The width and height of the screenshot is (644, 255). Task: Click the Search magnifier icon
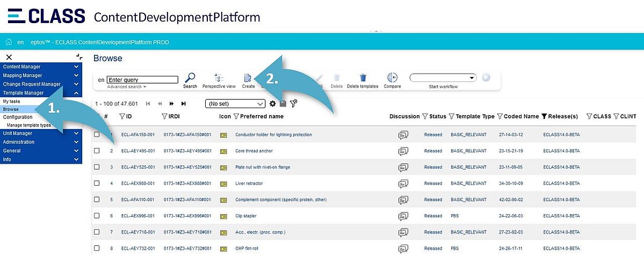[190, 78]
